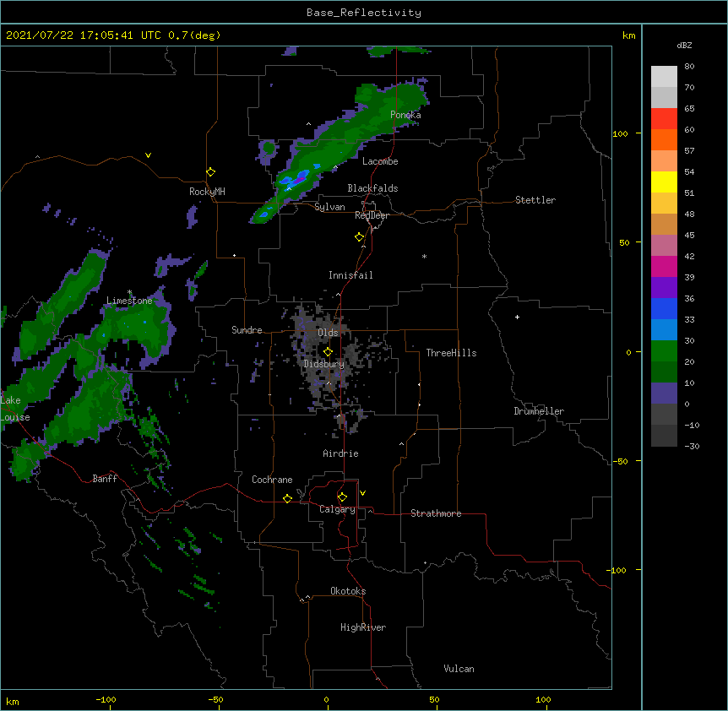Viewport: 728px width, 711px height.
Task: Click the Ponoka city label
Action: [405, 115]
